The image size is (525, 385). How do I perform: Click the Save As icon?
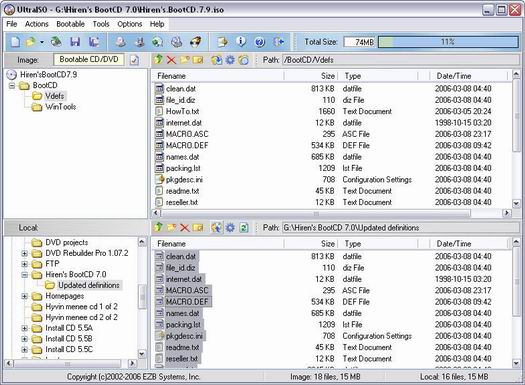(94, 42)
